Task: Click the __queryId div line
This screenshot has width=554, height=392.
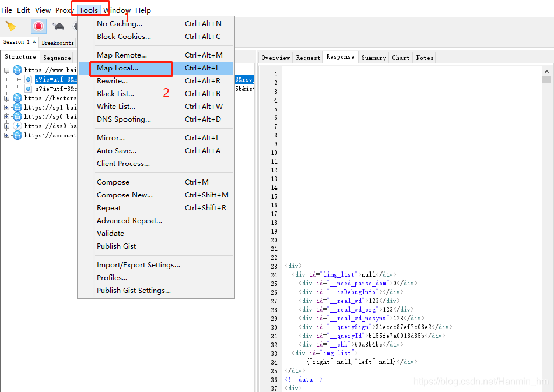Action: [x=371, y=336]
